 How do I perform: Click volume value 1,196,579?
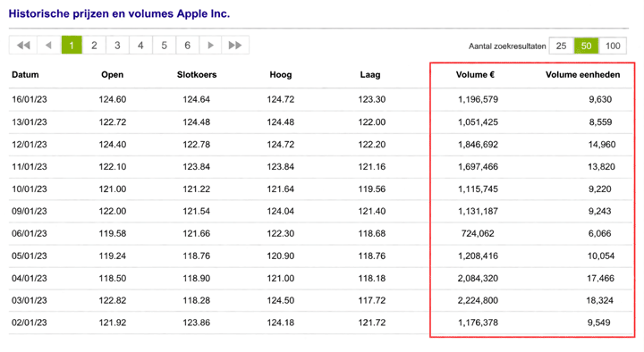coord(478,99)
